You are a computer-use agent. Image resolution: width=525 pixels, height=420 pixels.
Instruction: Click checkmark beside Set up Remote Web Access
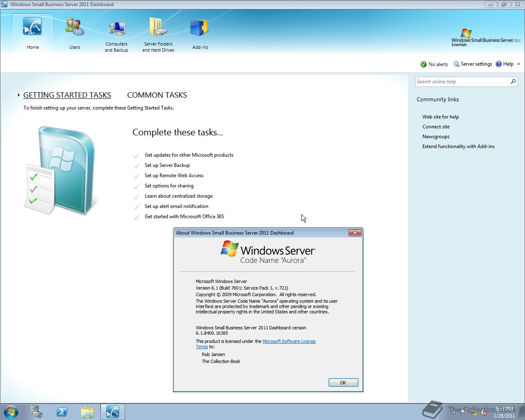click(136, 176)
